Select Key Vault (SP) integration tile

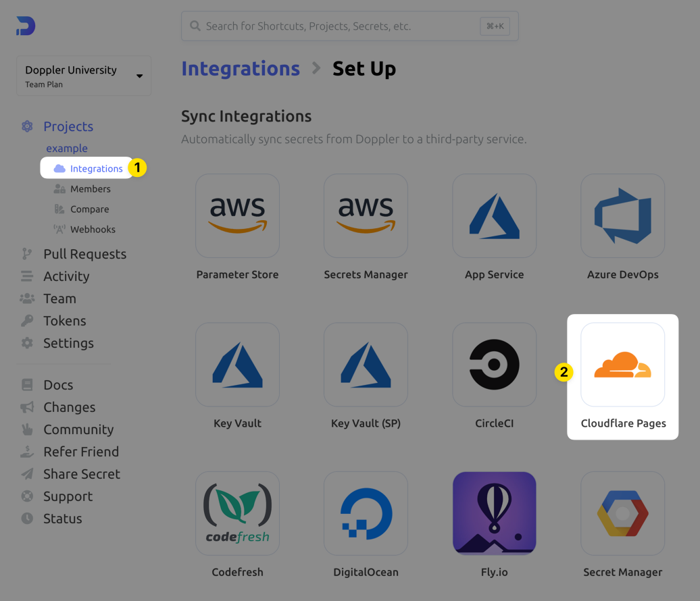click(x=366, y=365)
